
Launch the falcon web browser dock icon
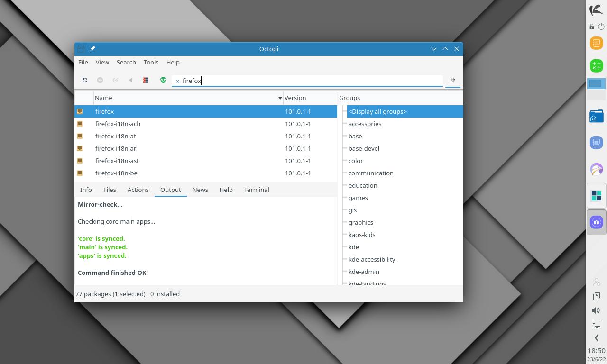597,169
